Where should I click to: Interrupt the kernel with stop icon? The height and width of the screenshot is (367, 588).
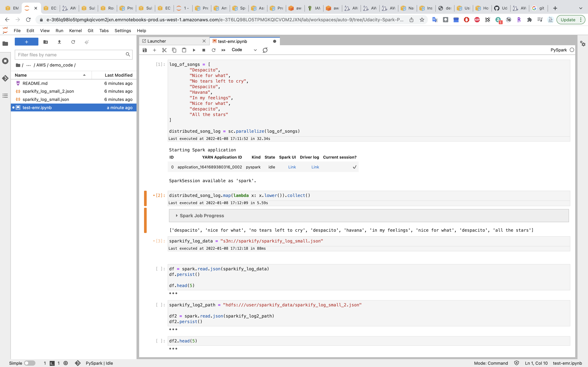[204, 50]
